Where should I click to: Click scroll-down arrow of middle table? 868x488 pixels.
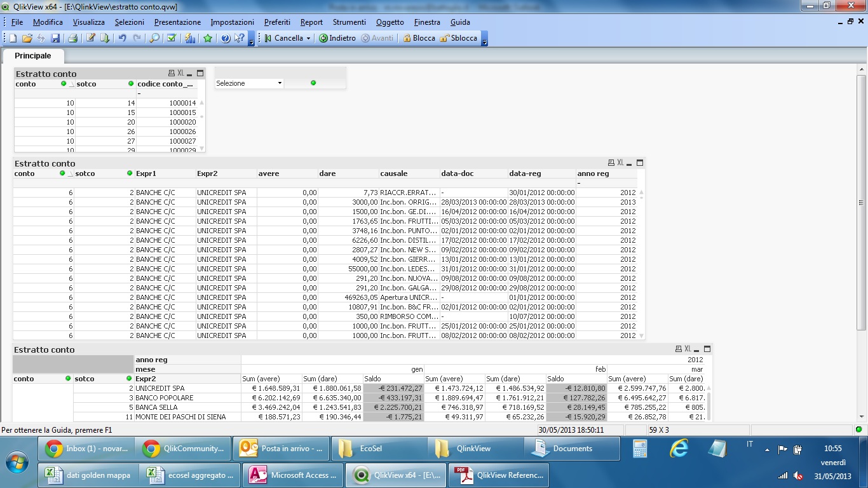641,335
